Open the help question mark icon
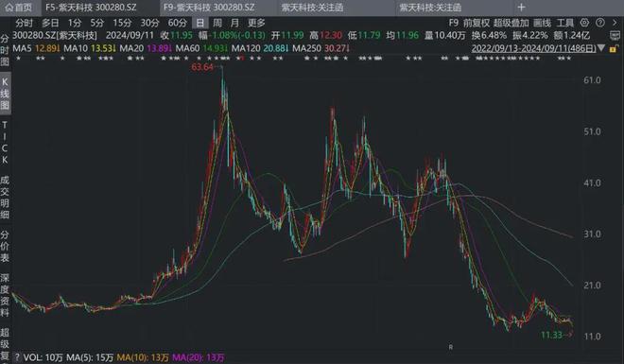This screenshot has height=364, width=624. click(x=600, y=23)
